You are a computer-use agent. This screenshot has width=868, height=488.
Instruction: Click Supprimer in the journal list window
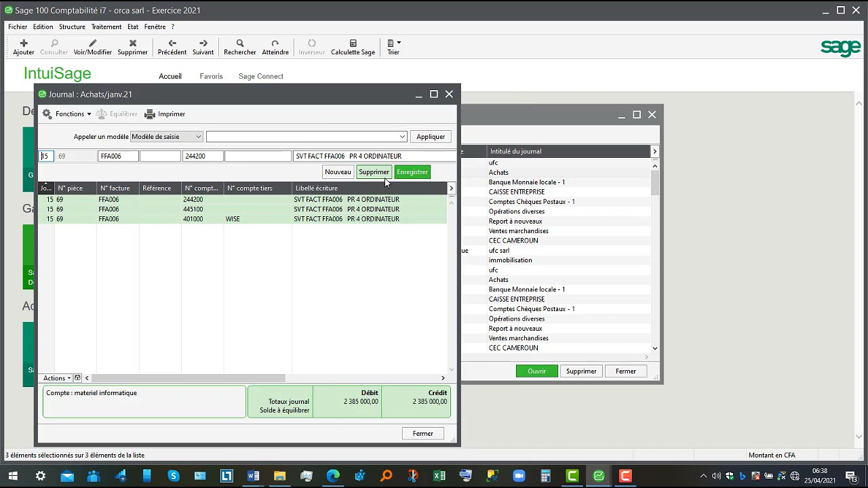click(x=581, y=371)
